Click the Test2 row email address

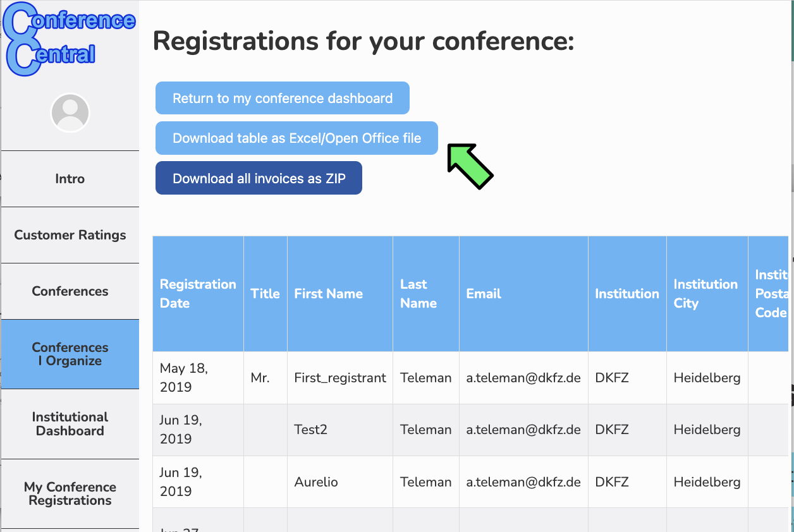coord(523,430)
